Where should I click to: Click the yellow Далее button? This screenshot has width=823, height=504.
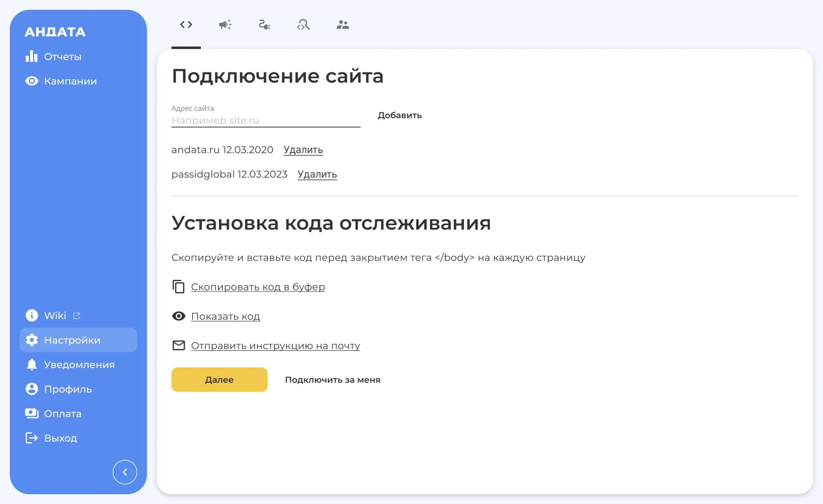click(220, 380)
